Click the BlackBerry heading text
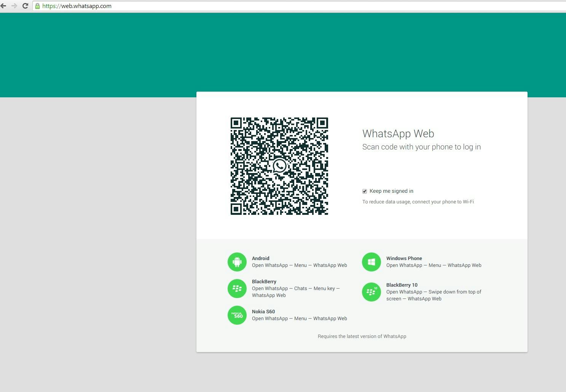Viewport: 566px width, 392px height. click(264, 282)
